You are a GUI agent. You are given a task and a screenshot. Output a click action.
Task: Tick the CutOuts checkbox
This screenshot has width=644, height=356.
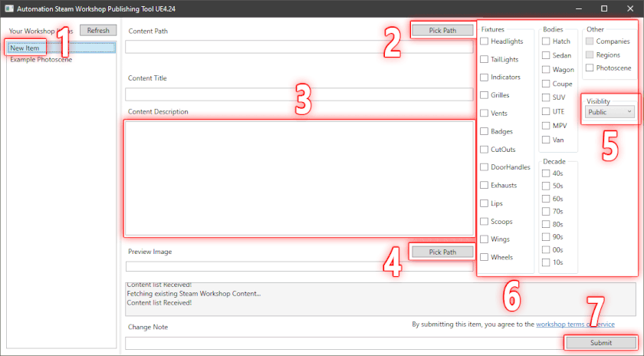485,149
